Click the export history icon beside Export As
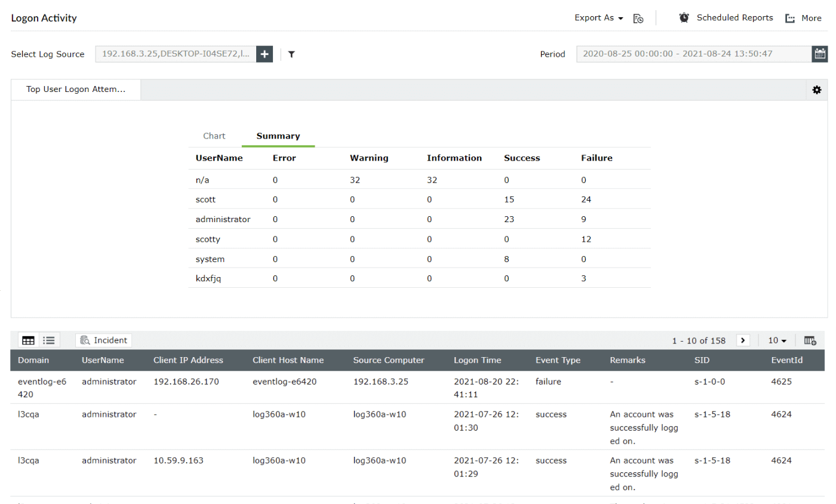The height and width of the screenshot is (504, 836). pyautogui.click(x=638, y=19)
